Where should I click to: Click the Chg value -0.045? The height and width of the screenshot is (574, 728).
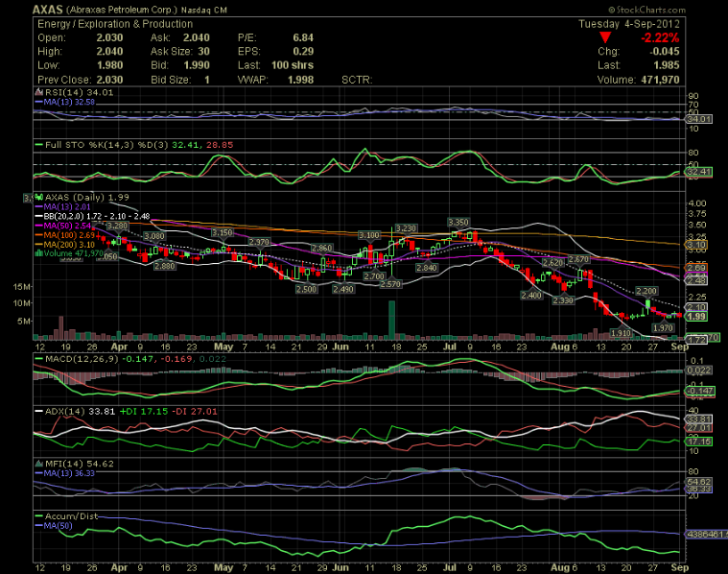[x=664, y=52]
